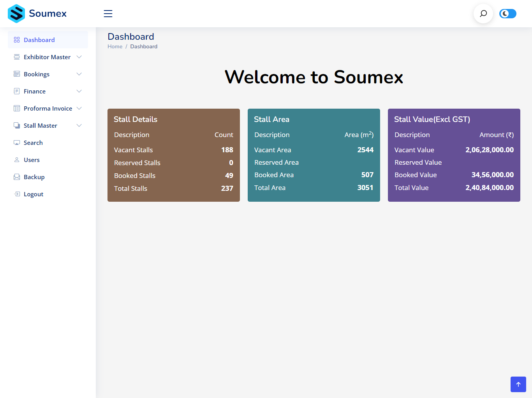The image size is (532, 398).
Task: Expand the Proforma Invoice chevron
Action: click(79, 108)
